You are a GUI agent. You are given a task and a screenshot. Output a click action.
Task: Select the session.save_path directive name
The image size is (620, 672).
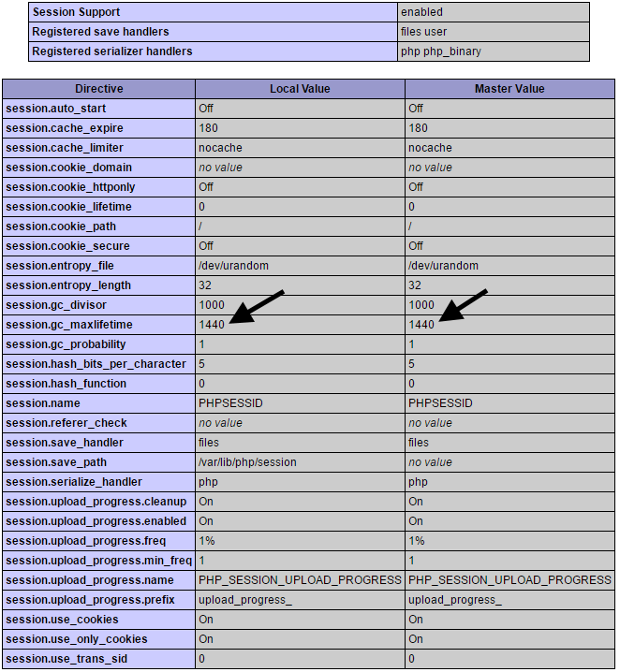pos(56,463)
